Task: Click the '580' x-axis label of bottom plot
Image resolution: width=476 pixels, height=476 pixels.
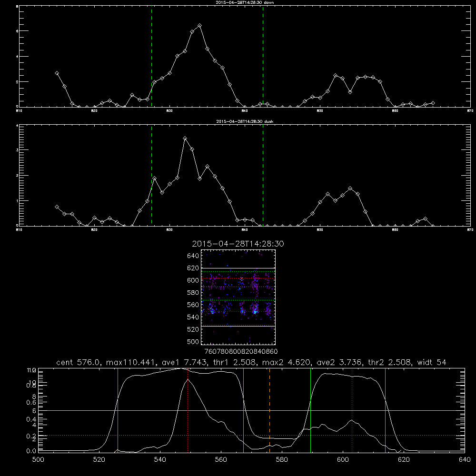Action: coord(282,460)
